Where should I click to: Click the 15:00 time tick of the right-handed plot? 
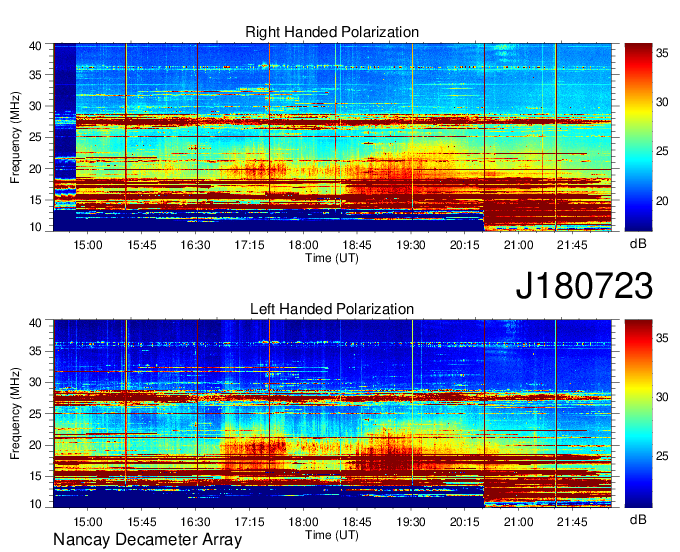click(x=88, y=245)
